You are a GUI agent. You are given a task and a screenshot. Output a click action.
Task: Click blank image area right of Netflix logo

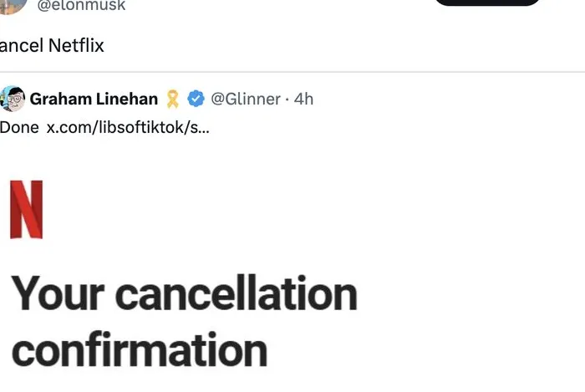(x=292, y=209)
